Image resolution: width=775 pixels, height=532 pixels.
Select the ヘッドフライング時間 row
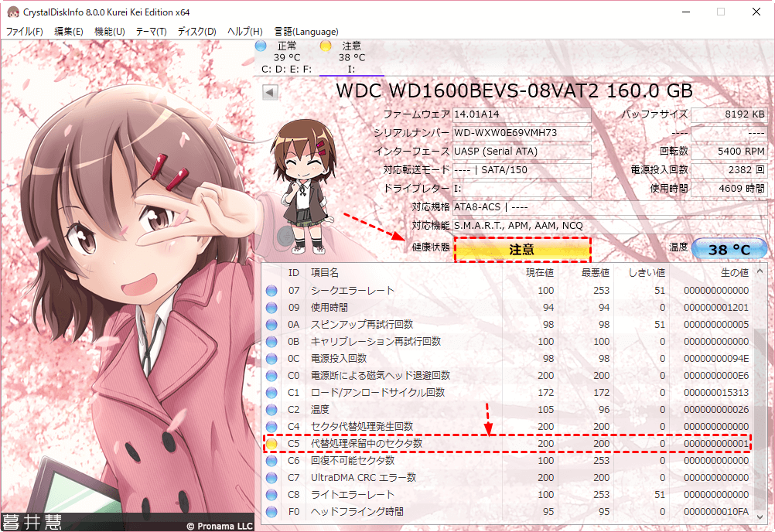pyautogui.click(x=507, y=512)
